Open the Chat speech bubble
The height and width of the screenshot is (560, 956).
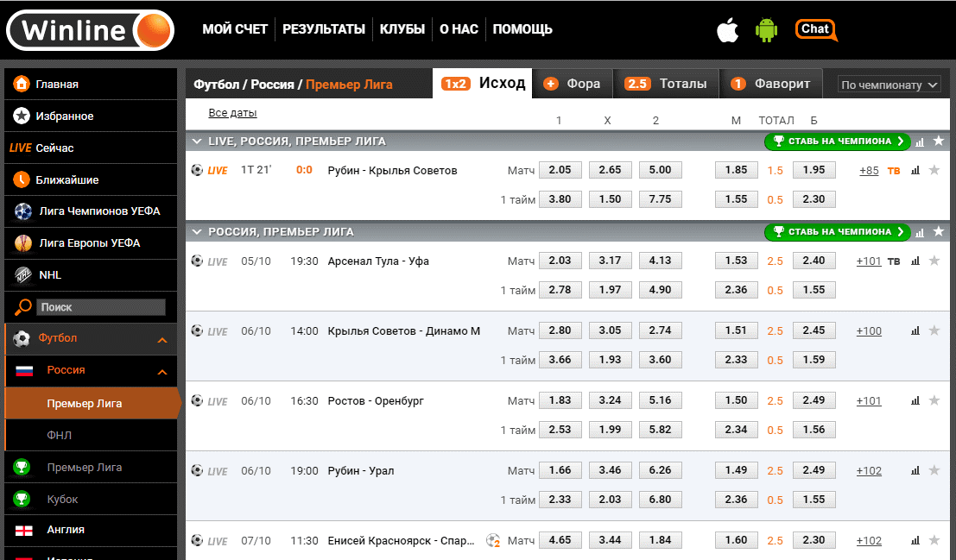pyautogui.click(x=816, y=30)
